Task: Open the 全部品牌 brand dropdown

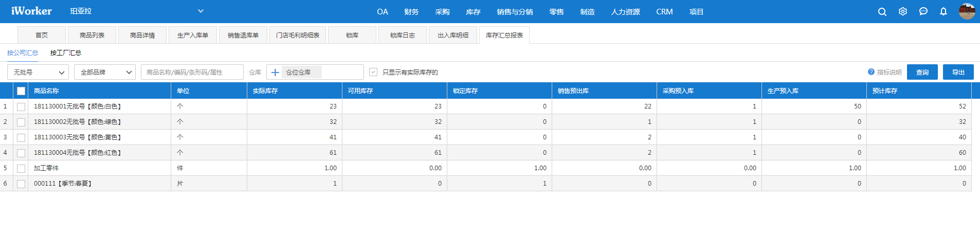Action: (x=105, y=72)
